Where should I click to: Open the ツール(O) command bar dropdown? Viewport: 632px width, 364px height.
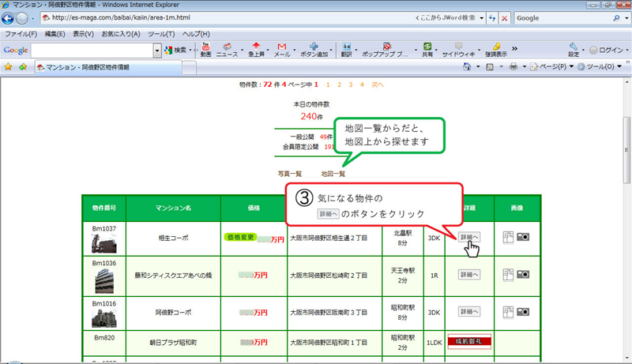coord(601,67)
